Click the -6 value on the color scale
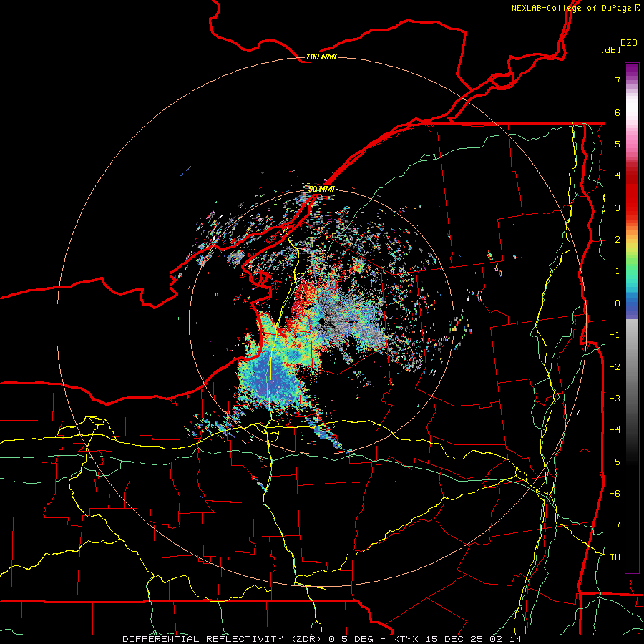The image size is (644, 644). tap(615, 494)
